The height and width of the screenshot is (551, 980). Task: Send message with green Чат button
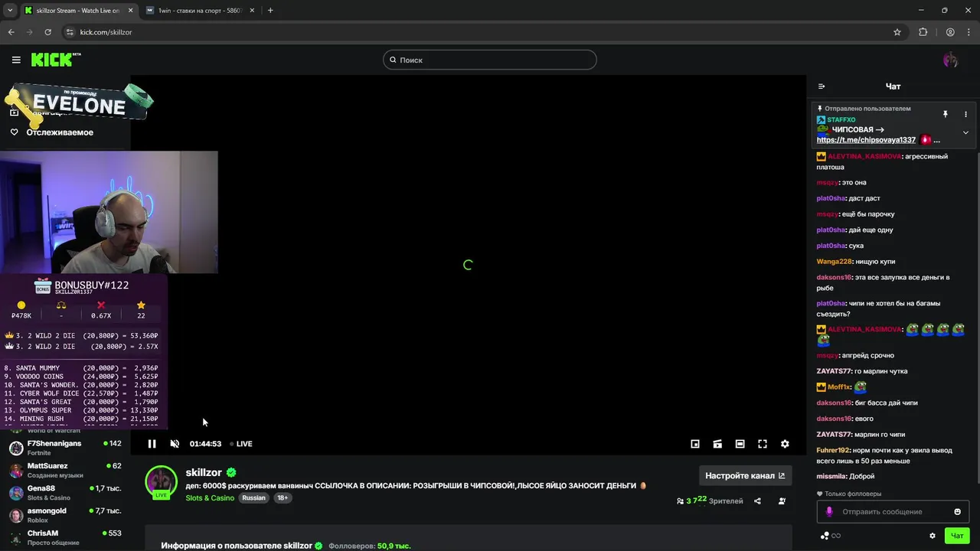click(x=957, y=536)
